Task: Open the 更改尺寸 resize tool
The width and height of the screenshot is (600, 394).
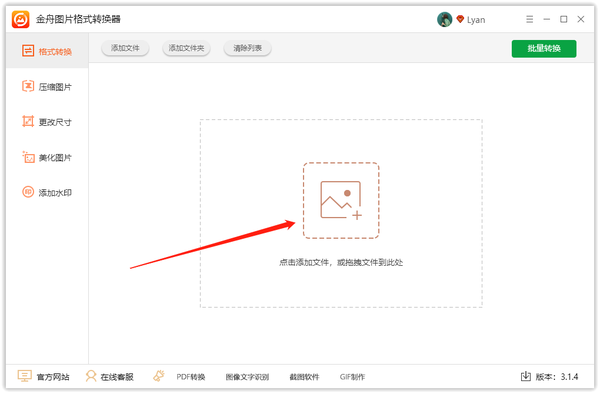Action: (x=47, y=122)
